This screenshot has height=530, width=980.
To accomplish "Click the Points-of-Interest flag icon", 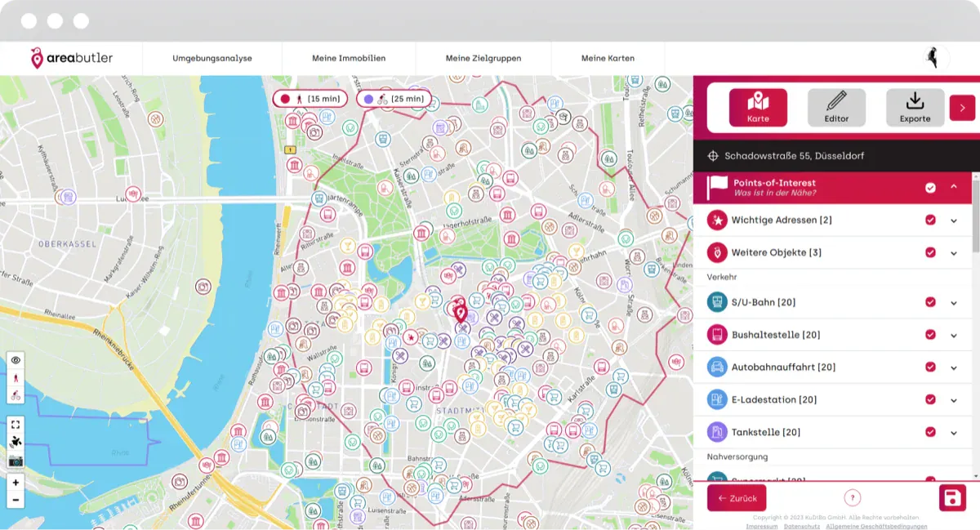I will [717, 188].
